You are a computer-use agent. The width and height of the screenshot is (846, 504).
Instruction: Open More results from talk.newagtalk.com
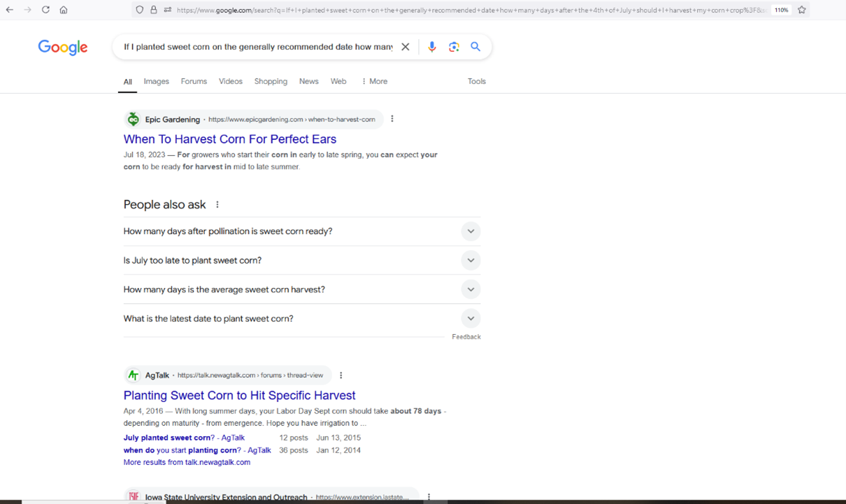pos(187,462)
